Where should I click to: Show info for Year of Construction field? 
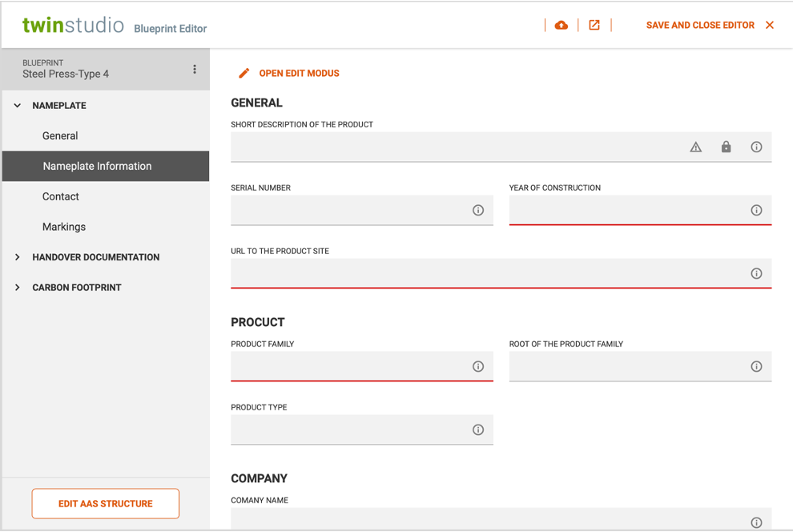[756, 210]
